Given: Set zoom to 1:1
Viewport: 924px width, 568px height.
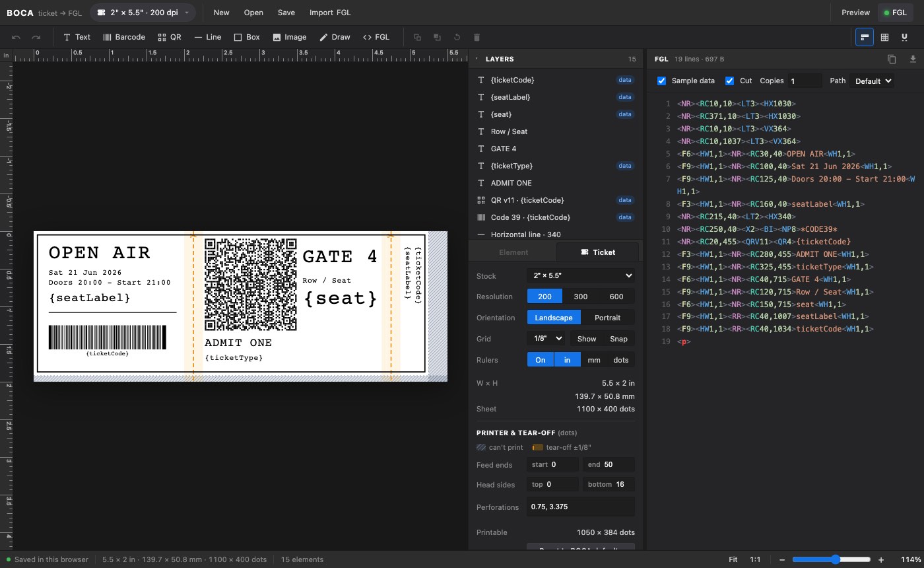Looking at the screenshot, I should tap(756, 559).
